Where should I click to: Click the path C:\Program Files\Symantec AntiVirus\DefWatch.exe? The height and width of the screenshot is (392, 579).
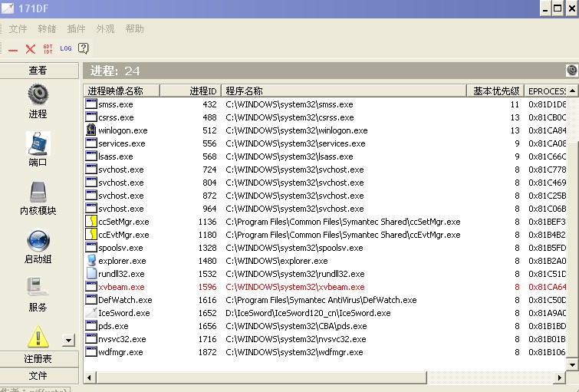tap(321, 300)
